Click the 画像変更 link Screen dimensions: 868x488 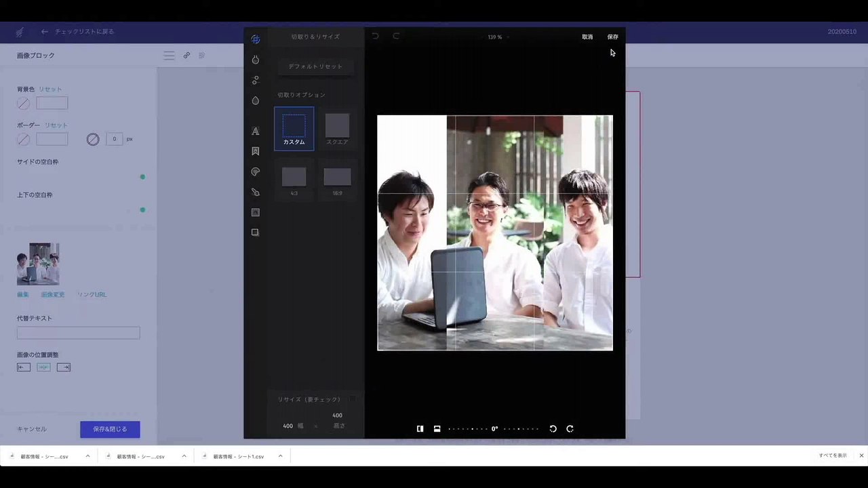[53, 295]
